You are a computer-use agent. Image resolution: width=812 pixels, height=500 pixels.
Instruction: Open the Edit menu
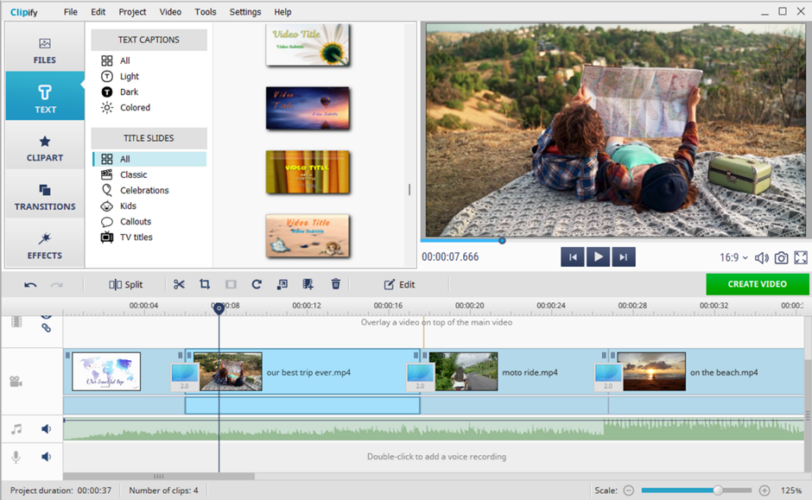point(98,11)
